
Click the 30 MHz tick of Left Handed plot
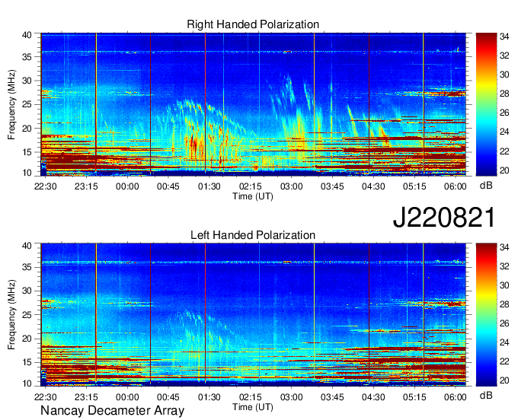click(27, 291)
